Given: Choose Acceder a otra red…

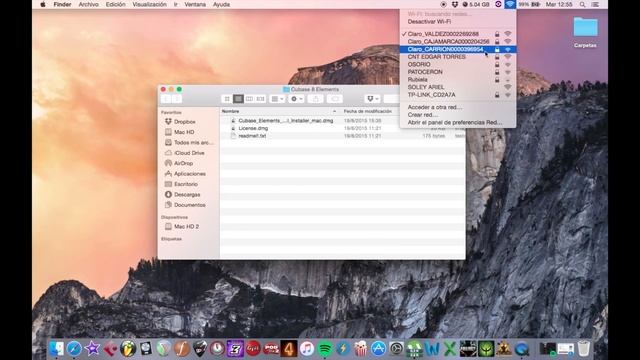Looking at the screenshot, I should click(x=458, y=107).
